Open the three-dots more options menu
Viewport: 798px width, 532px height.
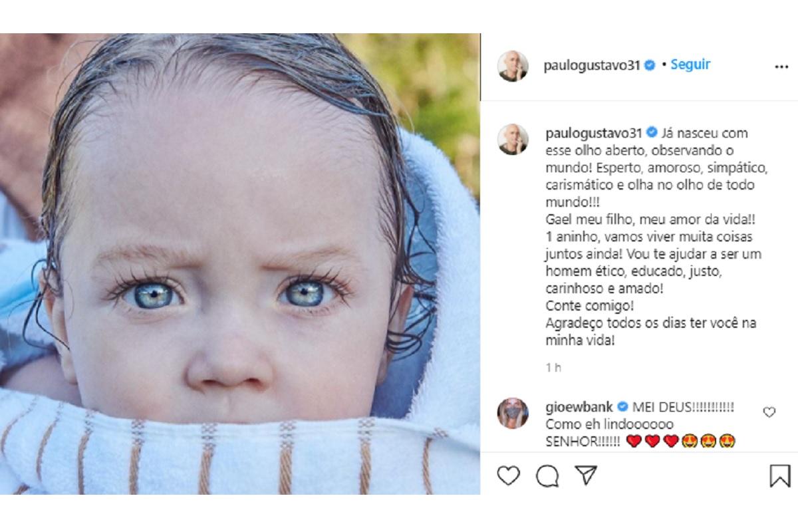782,67
